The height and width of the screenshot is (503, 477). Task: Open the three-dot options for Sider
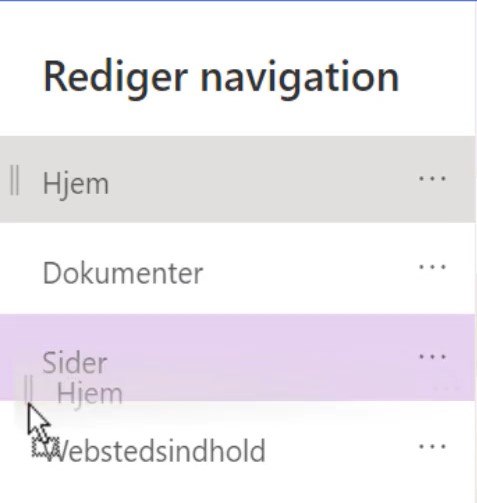pyautogui.click(x=432, y=357)
